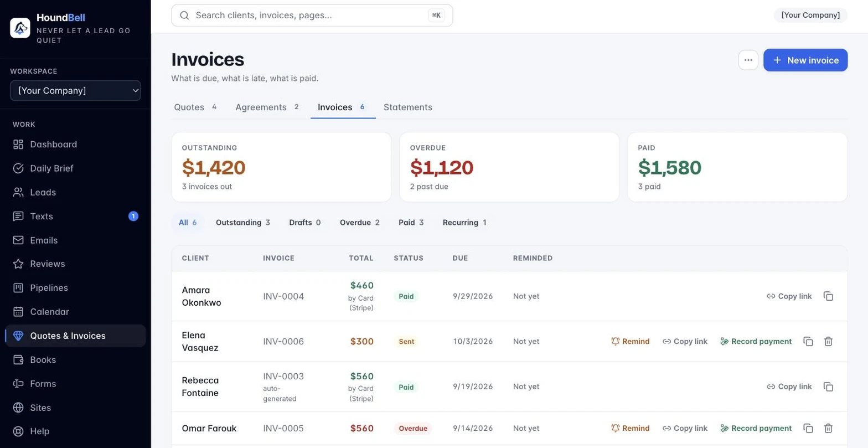The height and width of the screenshot is (448, 868).
Task: Click the [Your Company] badge in header
Action: click(810, 15)
